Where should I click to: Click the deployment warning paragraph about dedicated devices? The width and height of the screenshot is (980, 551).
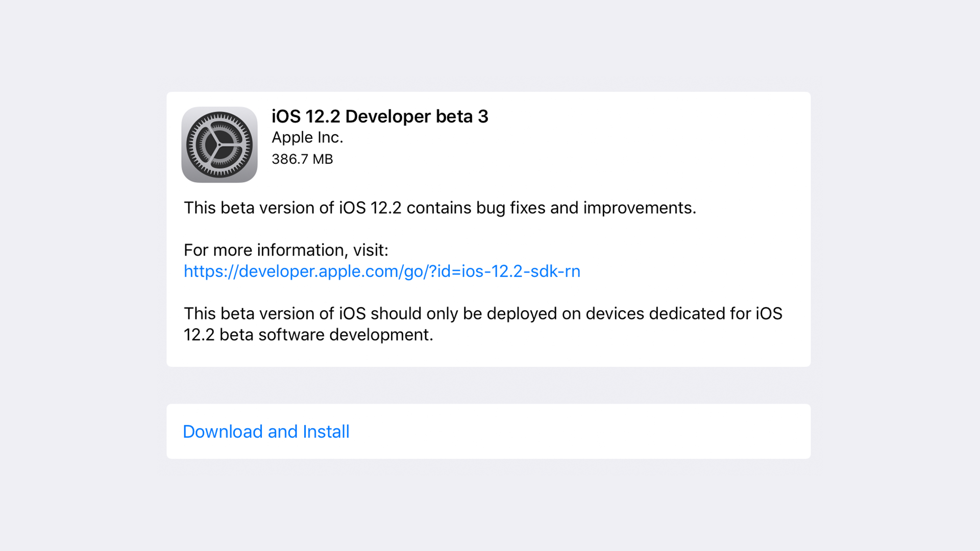click(483, 324)
